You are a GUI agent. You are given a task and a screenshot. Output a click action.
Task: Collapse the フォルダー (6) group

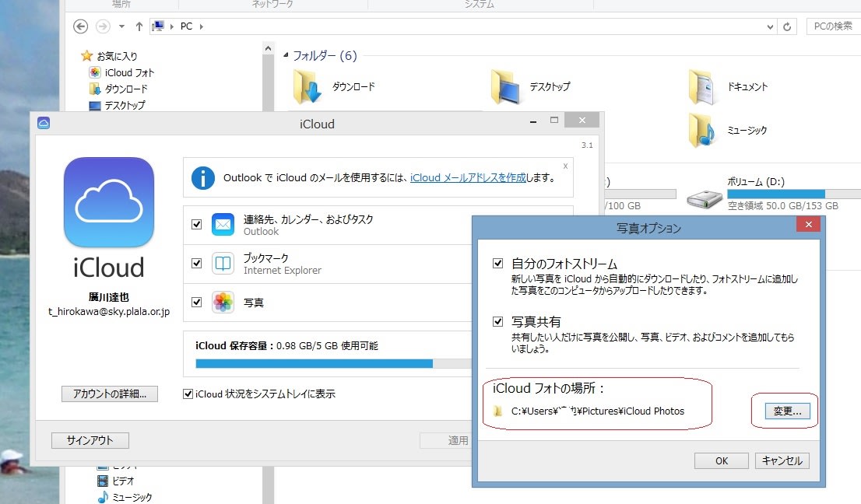pos(286,55)
